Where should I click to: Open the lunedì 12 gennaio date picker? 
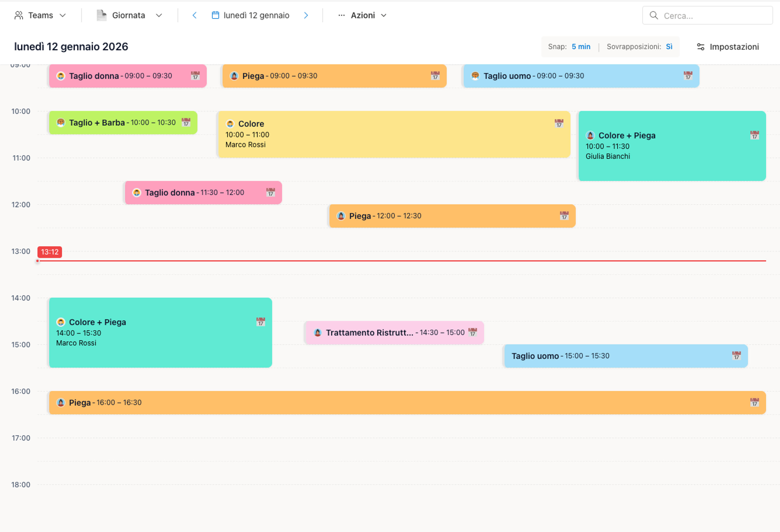250,15
